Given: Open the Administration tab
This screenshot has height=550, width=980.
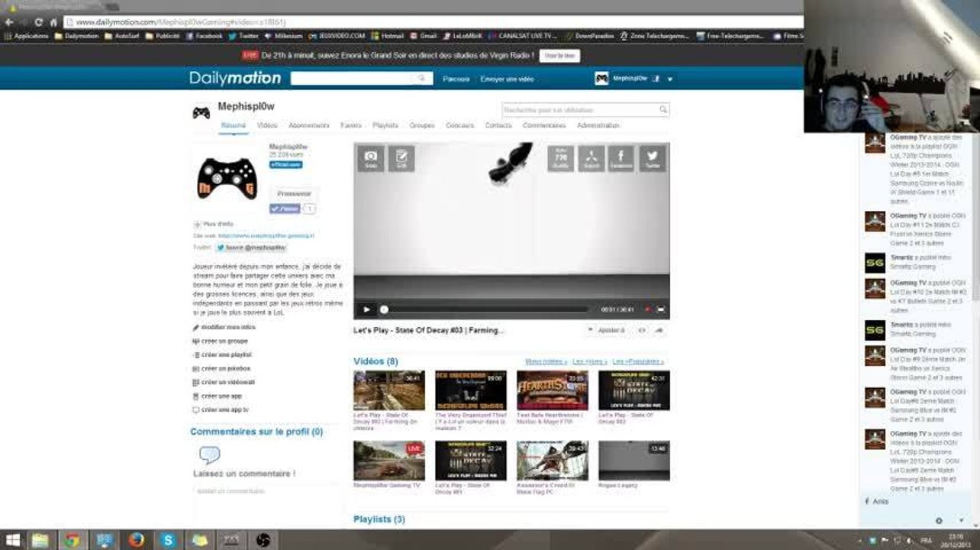Looking at the screenshot, I should [x=598, y=125].
